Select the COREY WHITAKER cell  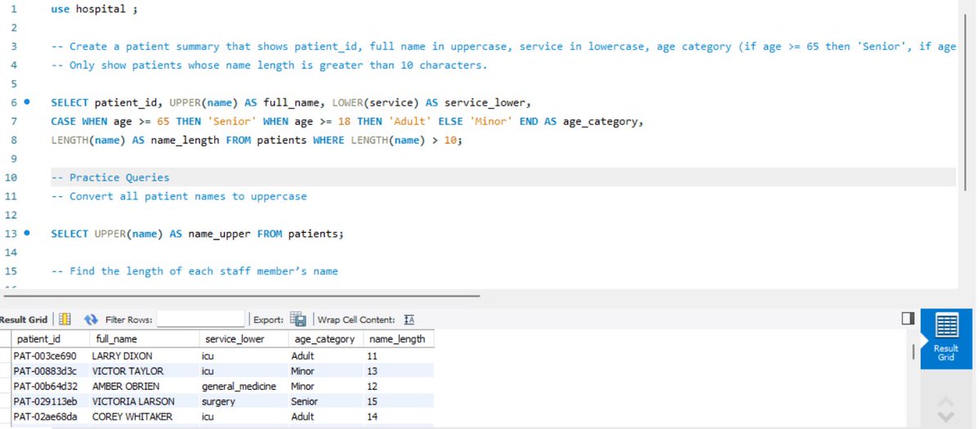[x=143, y=417]
